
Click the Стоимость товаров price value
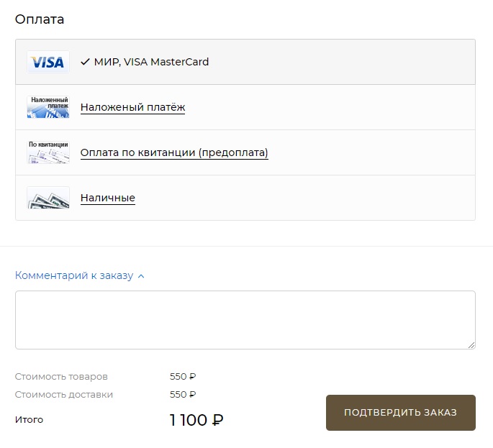coord(183,376)
